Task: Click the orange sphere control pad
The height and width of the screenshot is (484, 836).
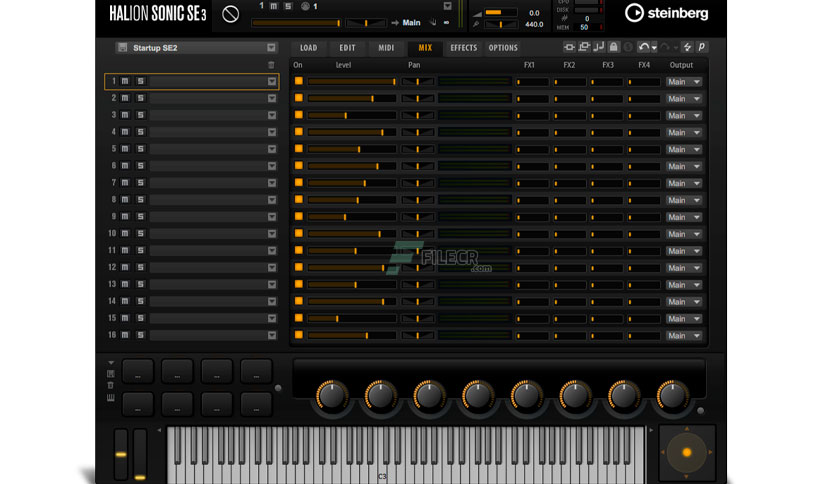Action: (687, 453)
